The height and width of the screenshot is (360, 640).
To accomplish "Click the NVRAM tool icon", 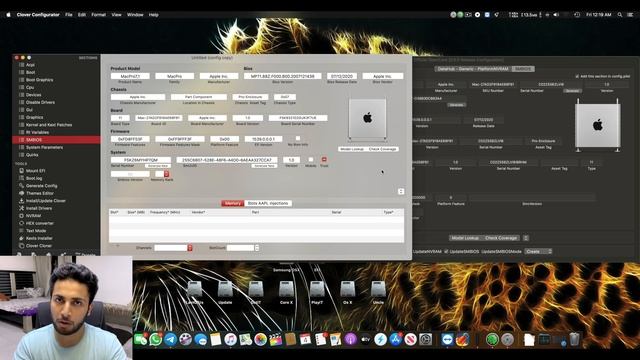I will pos(21,216).
